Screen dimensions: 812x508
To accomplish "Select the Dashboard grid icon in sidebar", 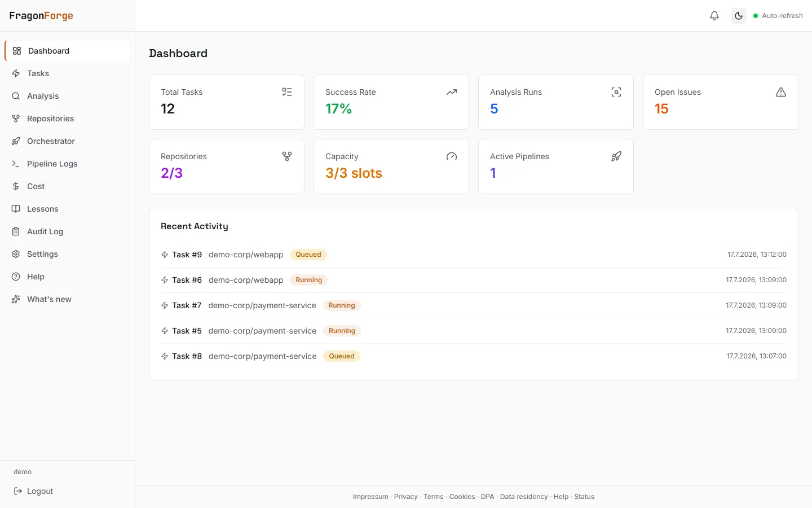I will (x=17, y=51).
